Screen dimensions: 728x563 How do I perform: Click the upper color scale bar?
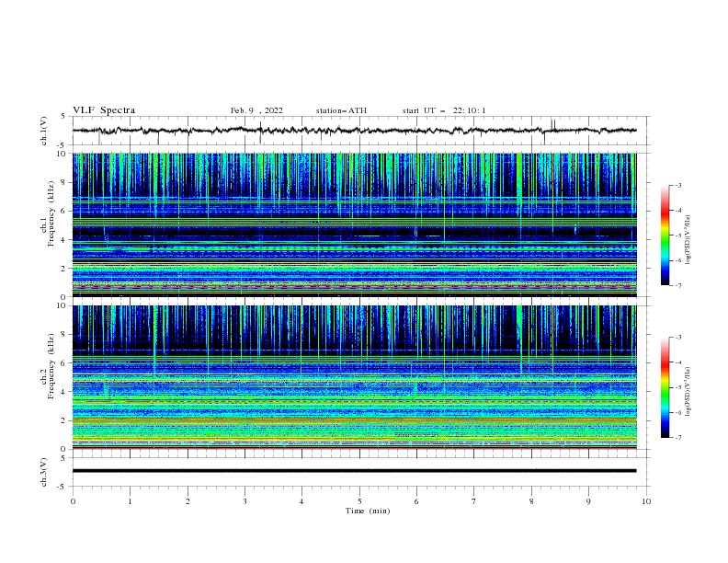665,236
